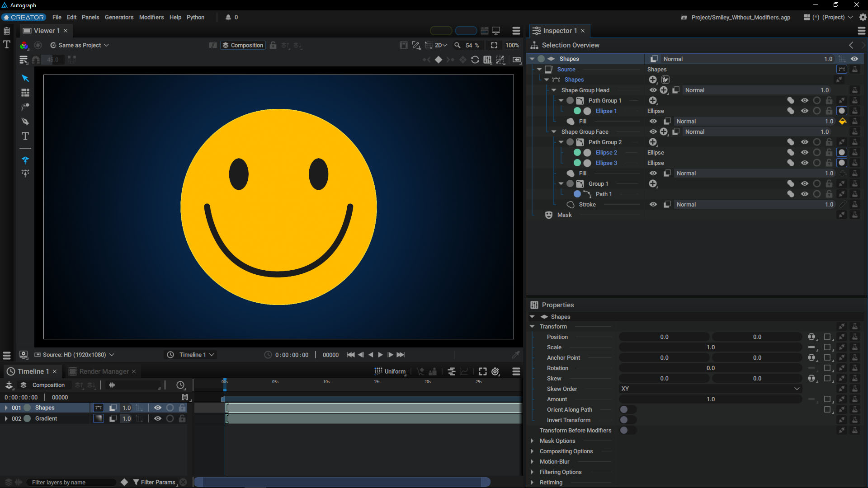Click the keyframe icon on Head Fill row

(x=843, y=121)
